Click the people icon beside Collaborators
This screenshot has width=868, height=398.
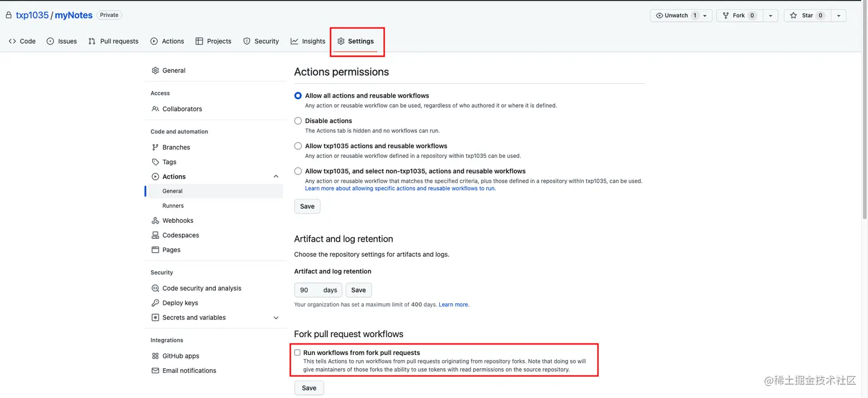[155, 109]
